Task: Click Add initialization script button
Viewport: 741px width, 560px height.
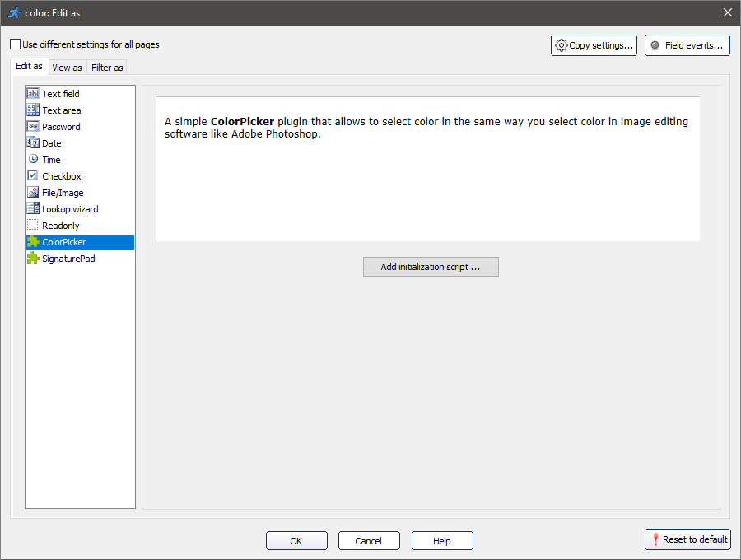Action: click(x=430, y=266)
